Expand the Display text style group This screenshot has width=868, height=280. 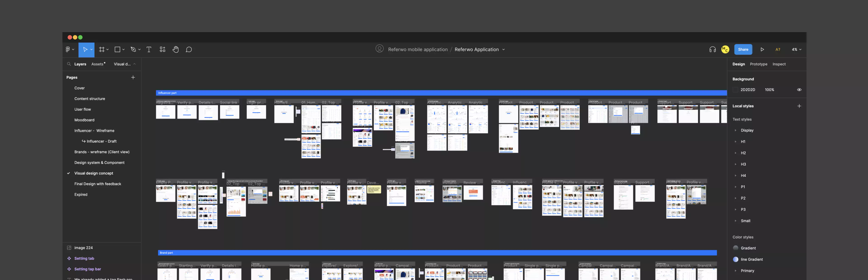(736, 130)
